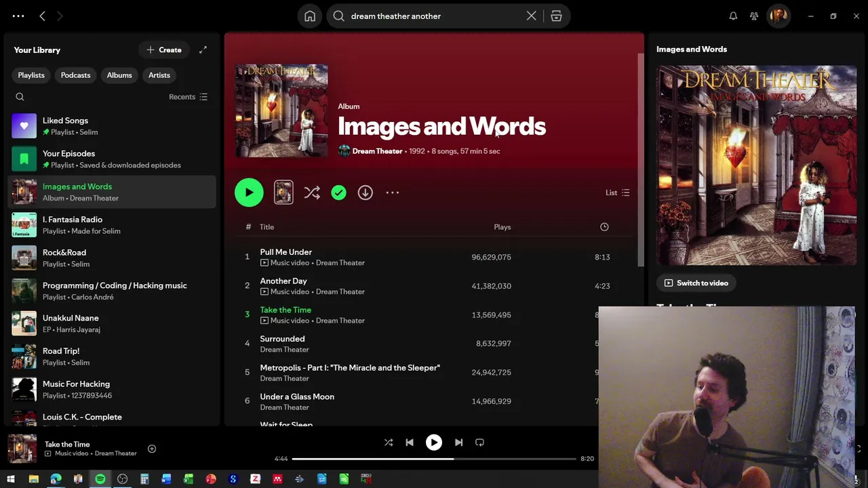868x488 pixels.
Task: Open the Rock&Road playlist
Action: click(x=112, y=258)
